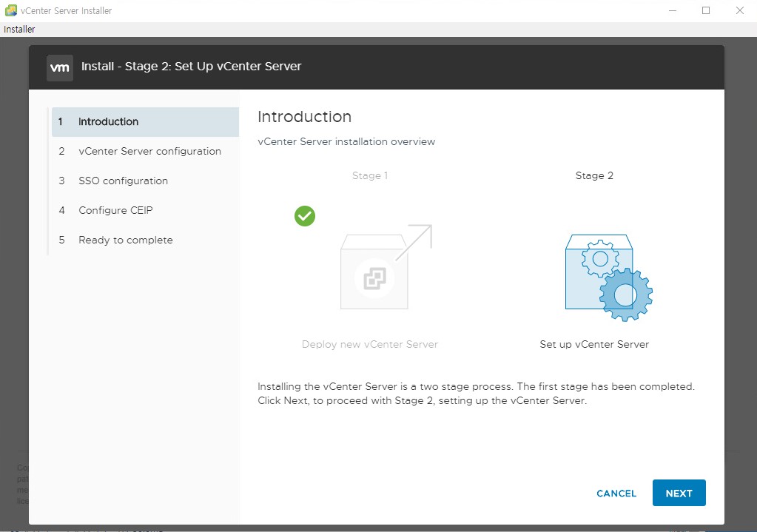
Task: Click the Stage 1 label
Action: point(370,175)
